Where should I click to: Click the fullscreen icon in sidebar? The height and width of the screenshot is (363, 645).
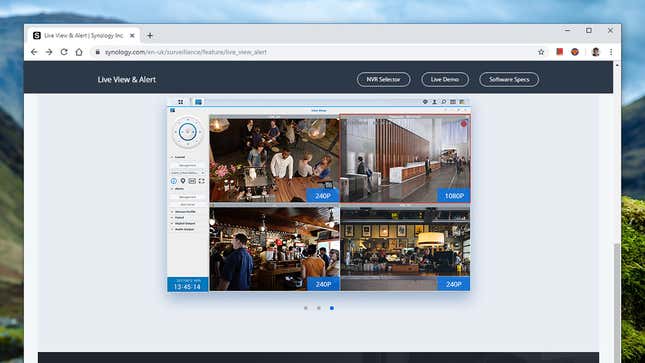(x=202, y=181)
